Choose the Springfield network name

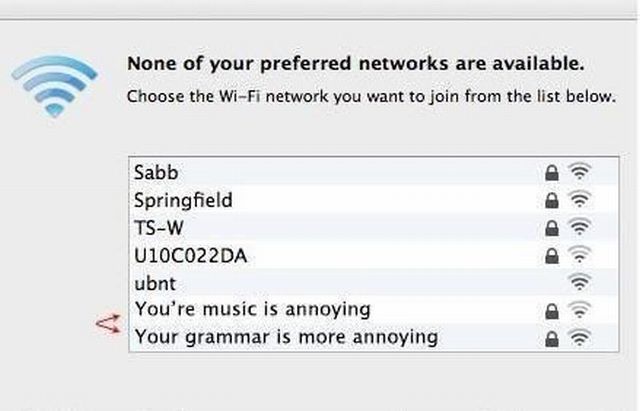[182, 200]
